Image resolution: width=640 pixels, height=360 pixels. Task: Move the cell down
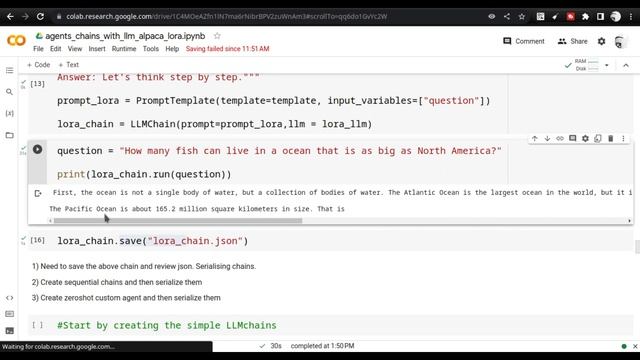pyautogui.click(x=547, y=138)
